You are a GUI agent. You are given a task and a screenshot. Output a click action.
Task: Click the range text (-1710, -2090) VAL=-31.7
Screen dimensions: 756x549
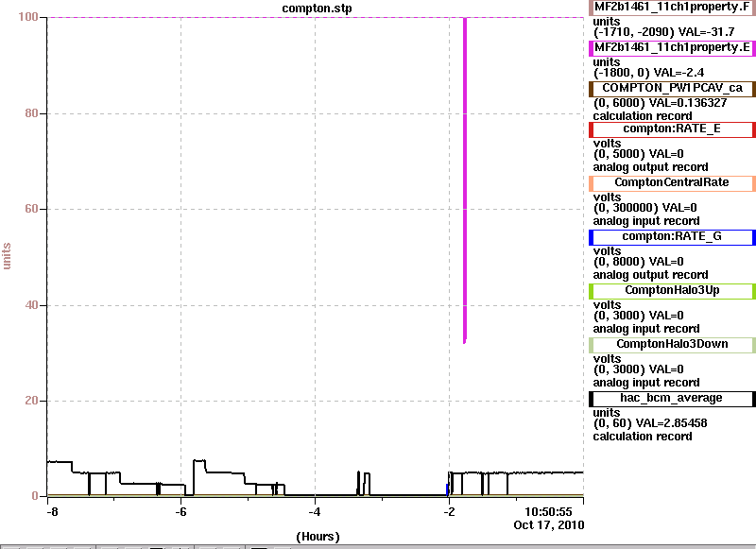[x=663, y=32]
